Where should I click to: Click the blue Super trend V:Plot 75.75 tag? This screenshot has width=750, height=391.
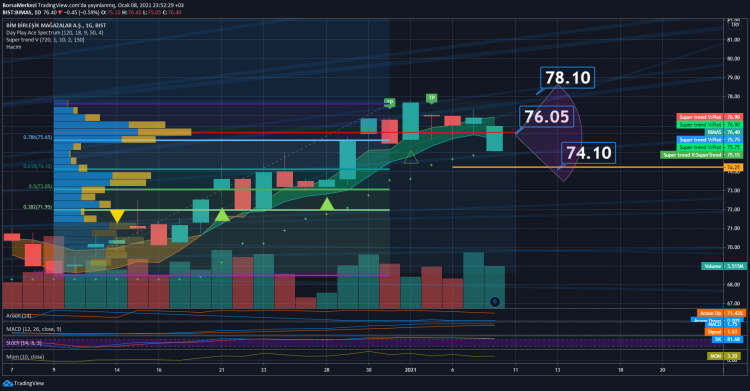pos(709,140)
